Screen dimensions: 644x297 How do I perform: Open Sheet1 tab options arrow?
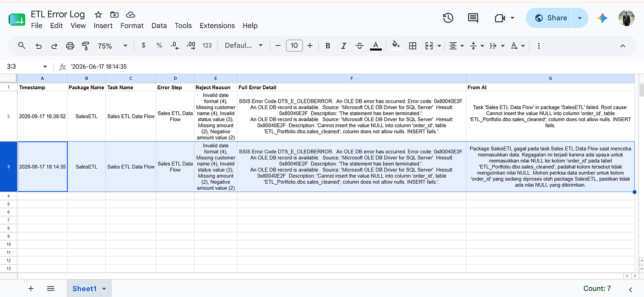pos(104,289)
